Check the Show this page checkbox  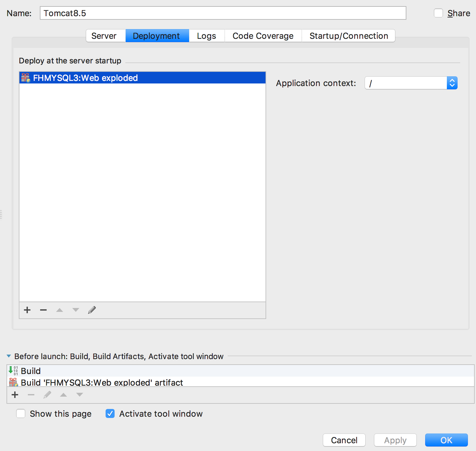(x=21, y=413)
